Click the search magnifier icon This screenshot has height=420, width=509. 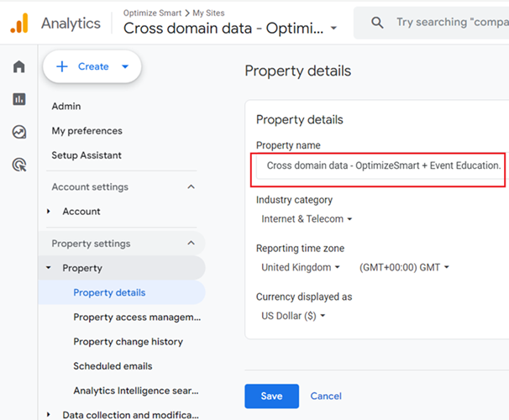(x=377, y=23)
